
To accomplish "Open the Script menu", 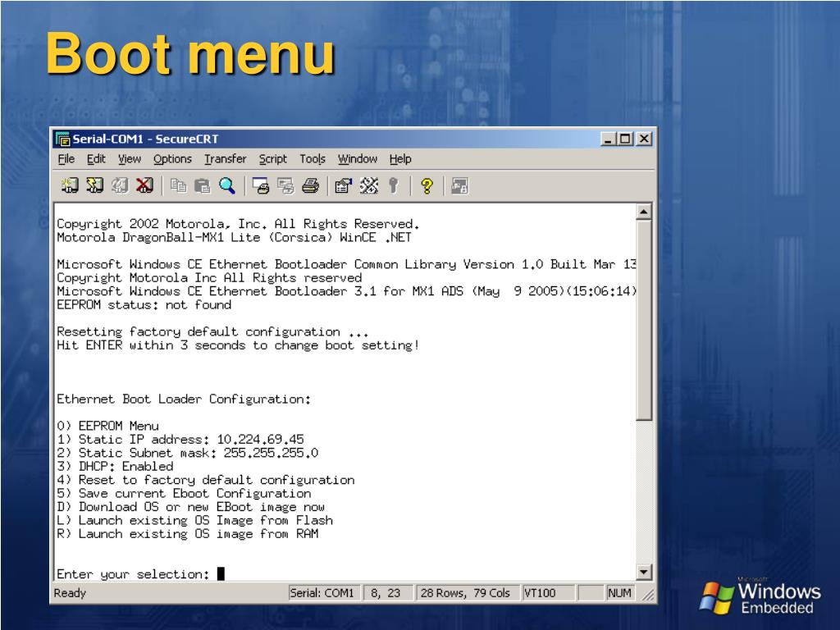I will [273, 159].
